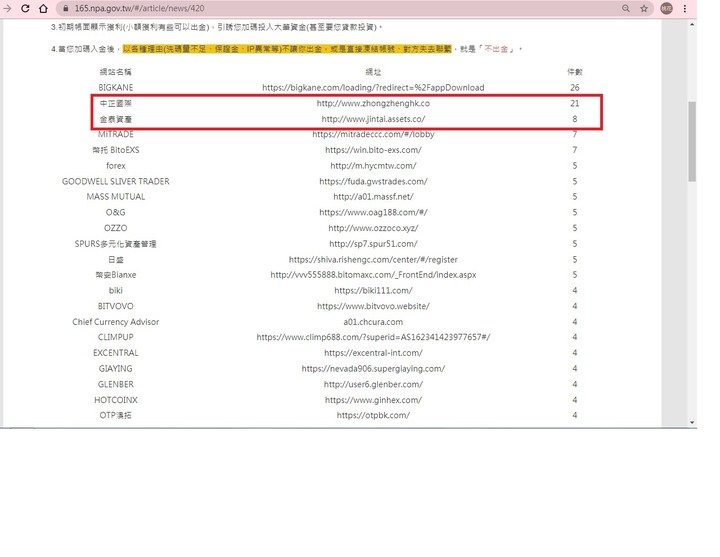This screenshot has height=557, width=720.
Task: Select the biki111.com URL text
Action: 373,290
